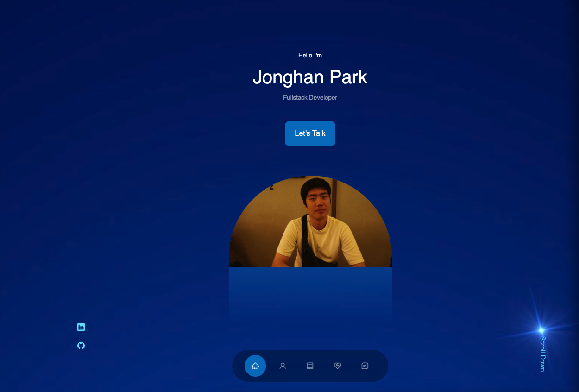Click the vertical scroll indicator line
The width and height of the screenshot is (579, 392).
(x=81, y=367)
